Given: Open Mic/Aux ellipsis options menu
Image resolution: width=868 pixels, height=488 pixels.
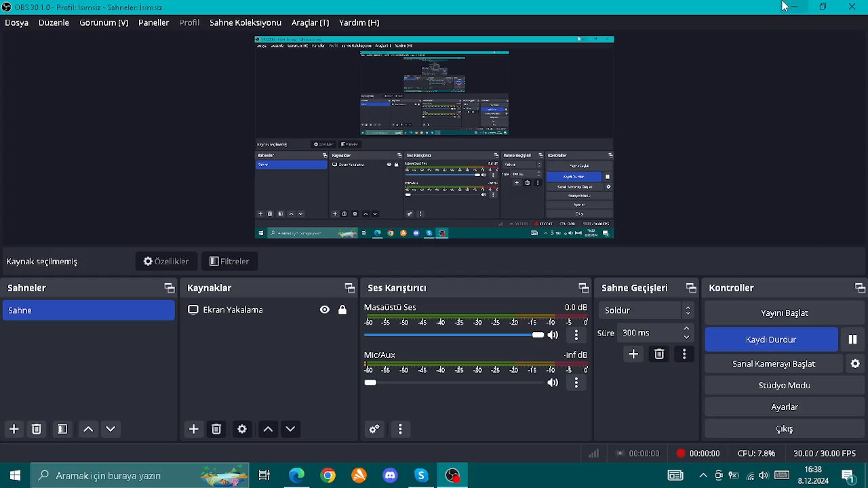Looking at the screenshot, I should tap(576, 382).
